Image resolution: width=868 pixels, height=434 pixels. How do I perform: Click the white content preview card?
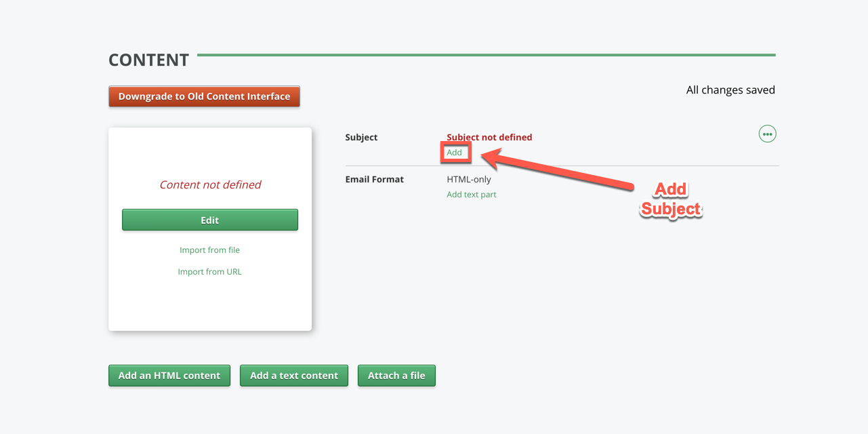click(210, 305)
